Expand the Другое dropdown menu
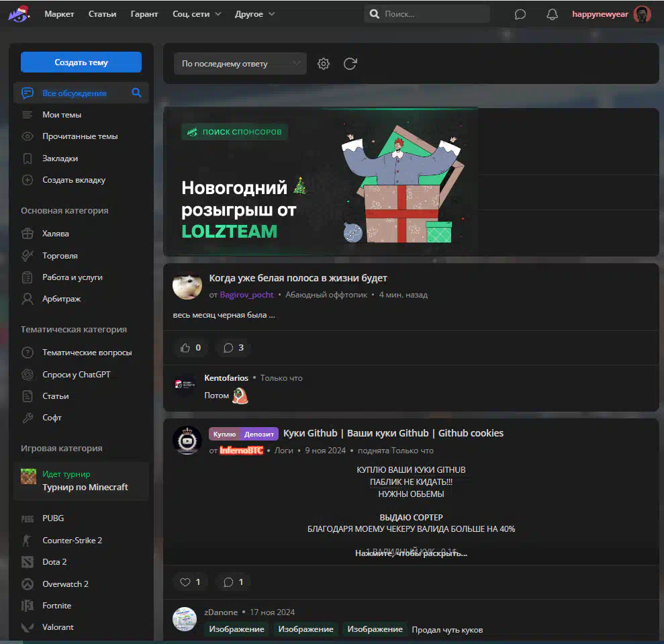 click(254, 14)
